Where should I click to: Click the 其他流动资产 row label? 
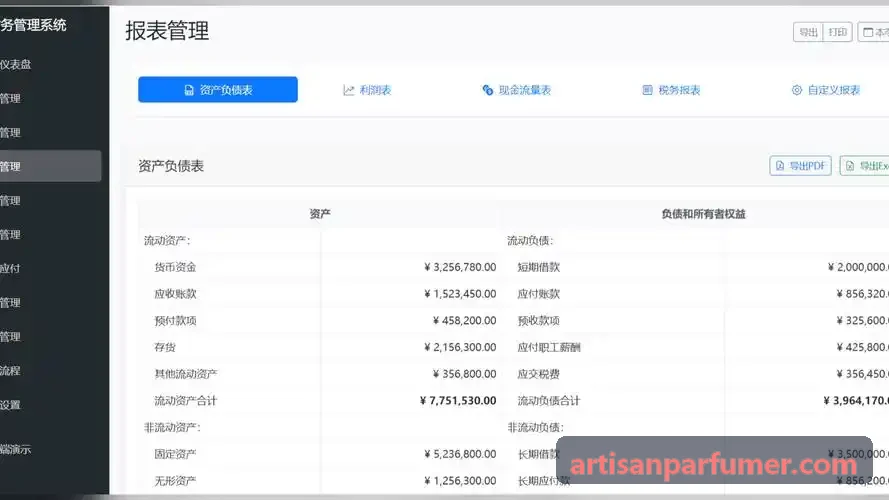click(186, 374)
